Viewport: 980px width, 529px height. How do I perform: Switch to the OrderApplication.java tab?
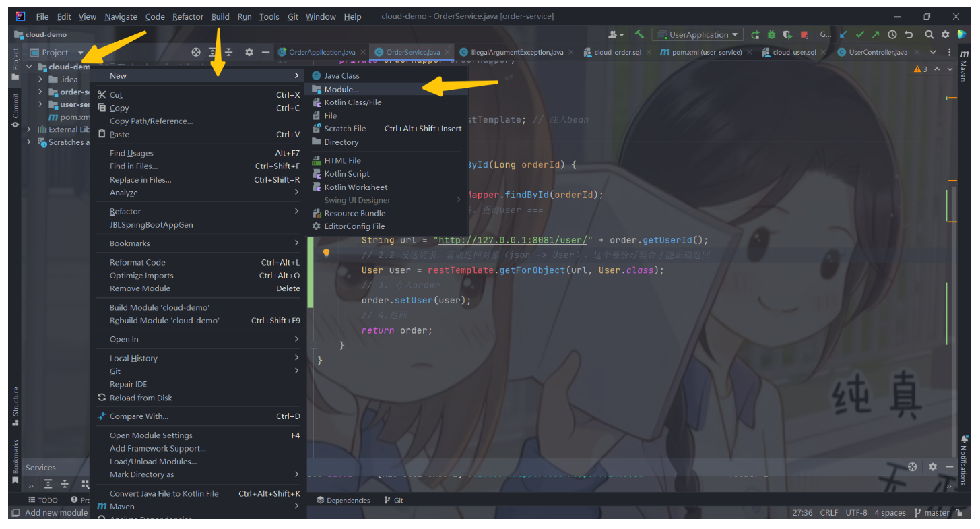click(322, 52)
